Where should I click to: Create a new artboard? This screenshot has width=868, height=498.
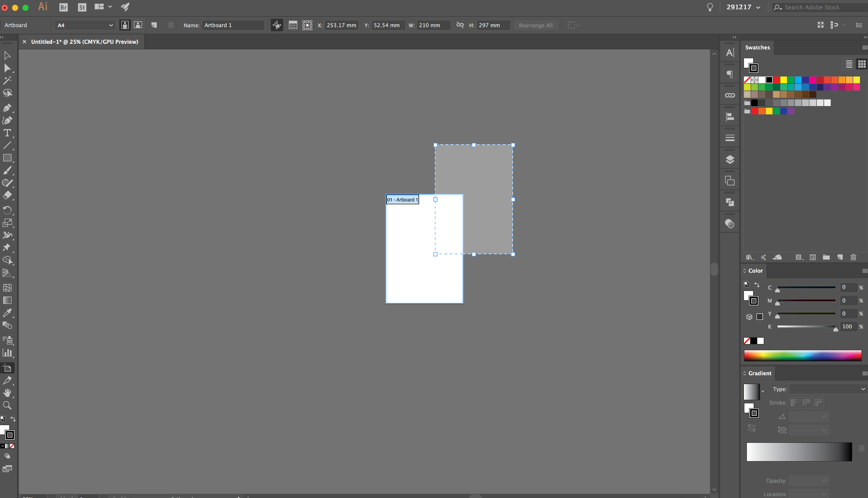point(154,25)
